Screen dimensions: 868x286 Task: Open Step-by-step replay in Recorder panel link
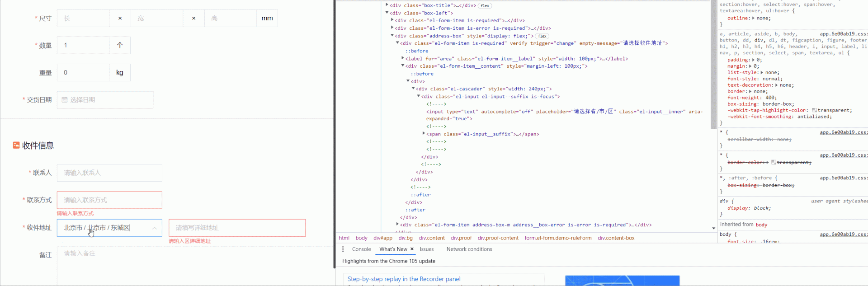(404, 279)
